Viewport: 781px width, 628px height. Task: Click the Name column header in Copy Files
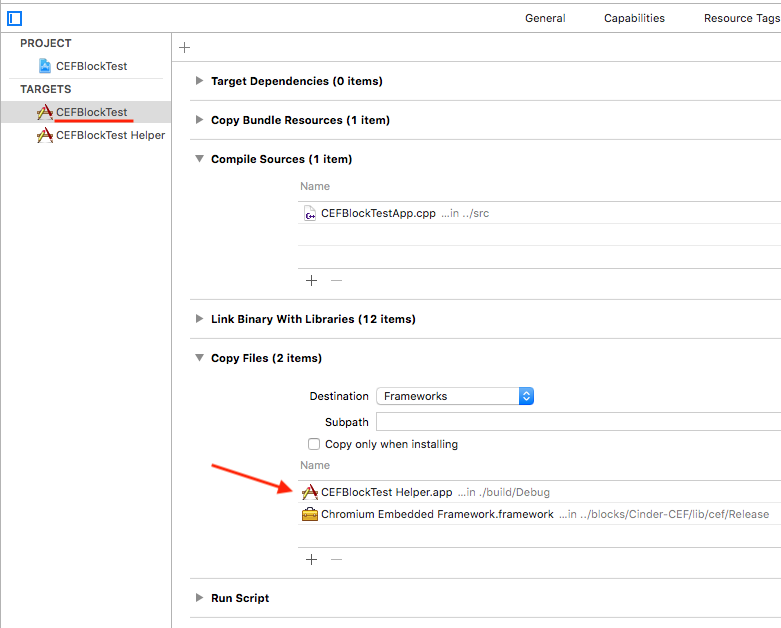coord(315,465)
